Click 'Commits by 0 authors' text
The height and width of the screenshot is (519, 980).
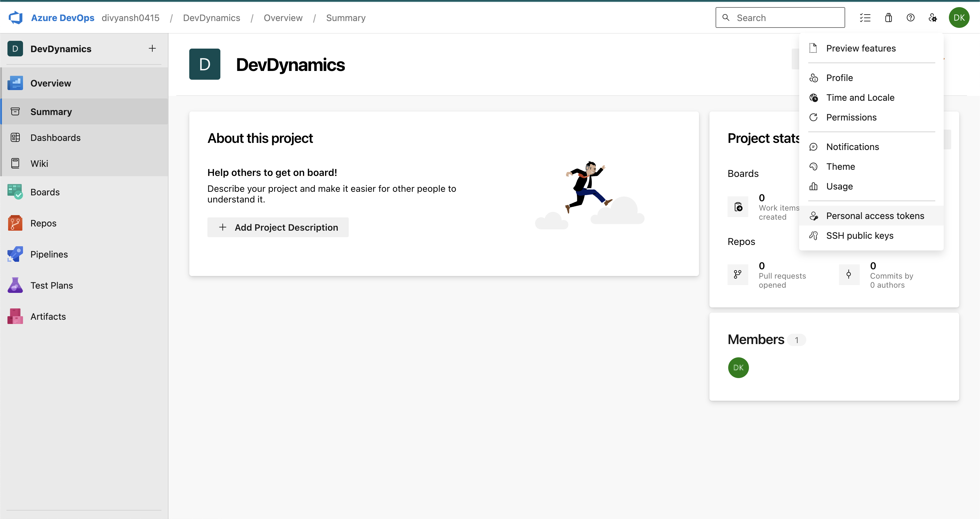[891, 281]
